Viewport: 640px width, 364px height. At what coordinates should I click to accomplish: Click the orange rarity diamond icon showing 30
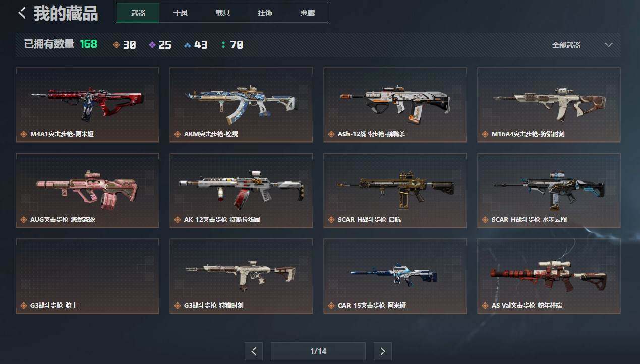[117, 45]
